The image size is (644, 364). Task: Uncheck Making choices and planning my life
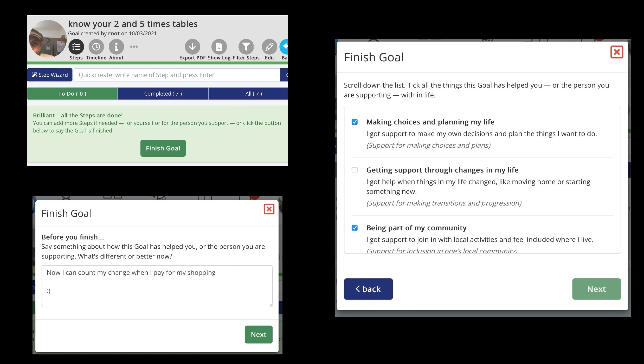pyautogui.click(x=355, y=122)
